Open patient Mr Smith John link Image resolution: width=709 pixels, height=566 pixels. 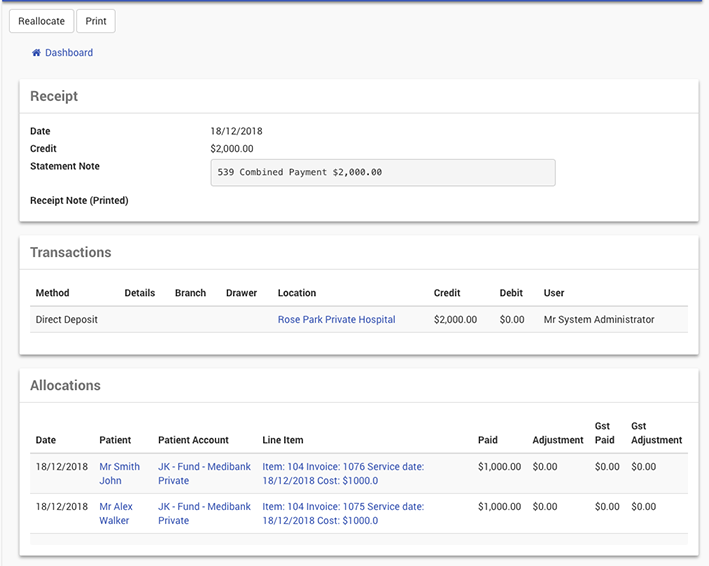click(119, 473)
